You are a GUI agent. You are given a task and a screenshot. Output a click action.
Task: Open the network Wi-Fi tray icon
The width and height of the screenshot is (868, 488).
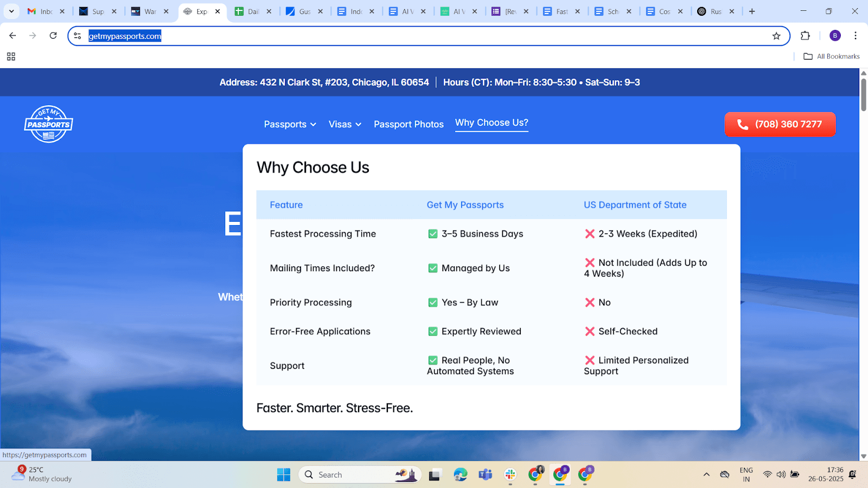tap(767, 474)
